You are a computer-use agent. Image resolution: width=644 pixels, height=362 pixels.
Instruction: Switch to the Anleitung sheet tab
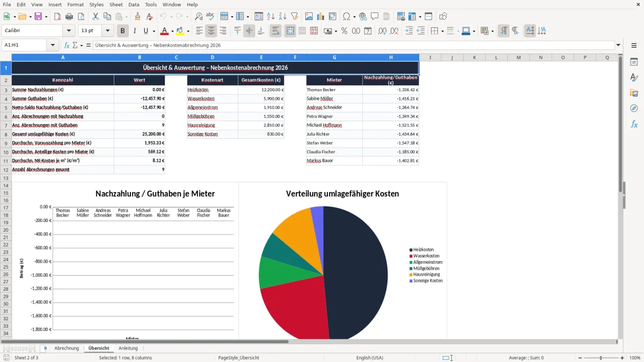tap(128, 348)
